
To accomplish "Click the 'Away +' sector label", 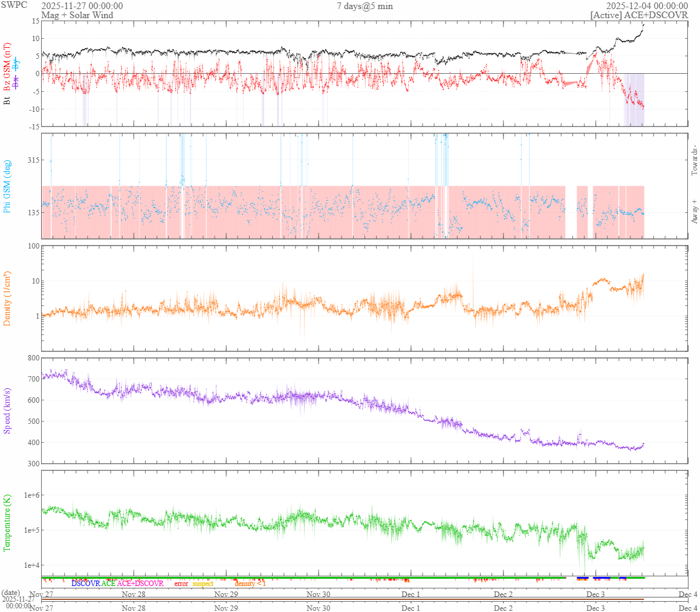I will coord(694,212).
